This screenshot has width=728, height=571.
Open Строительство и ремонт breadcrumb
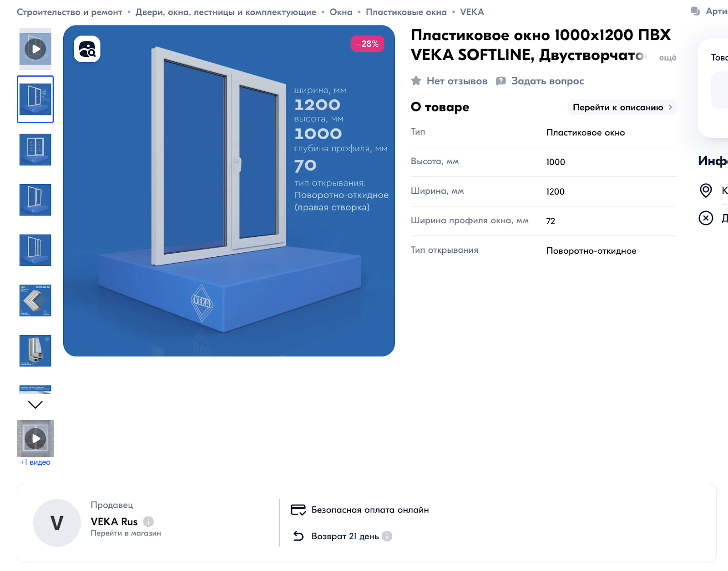tap(70, 12)
